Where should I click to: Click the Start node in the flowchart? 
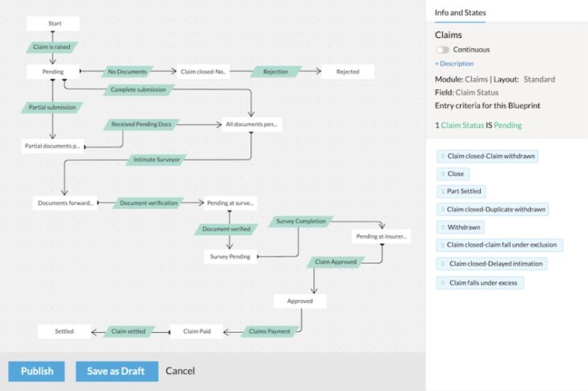coord(54,23)
